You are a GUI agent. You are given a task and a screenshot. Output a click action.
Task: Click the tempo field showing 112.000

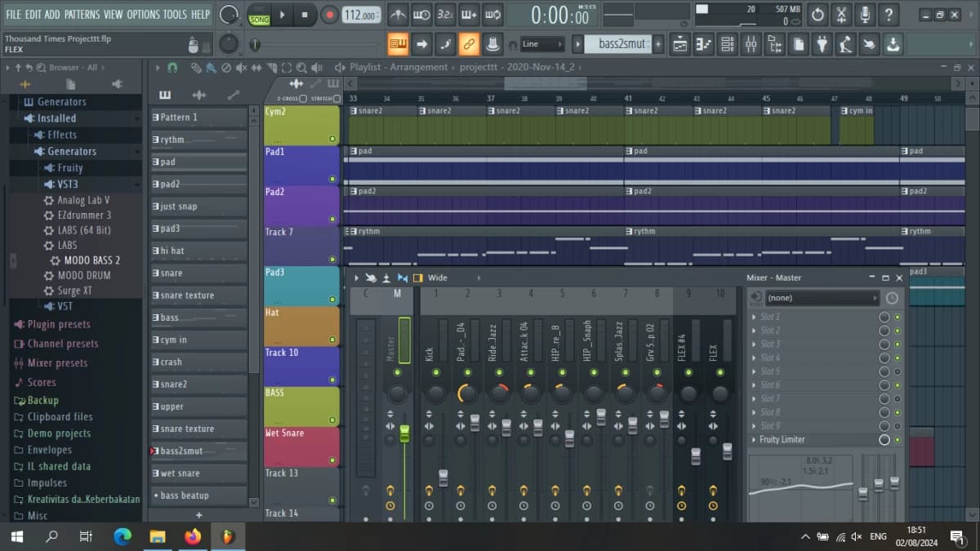pyautogui.click(x=361, y=16)
